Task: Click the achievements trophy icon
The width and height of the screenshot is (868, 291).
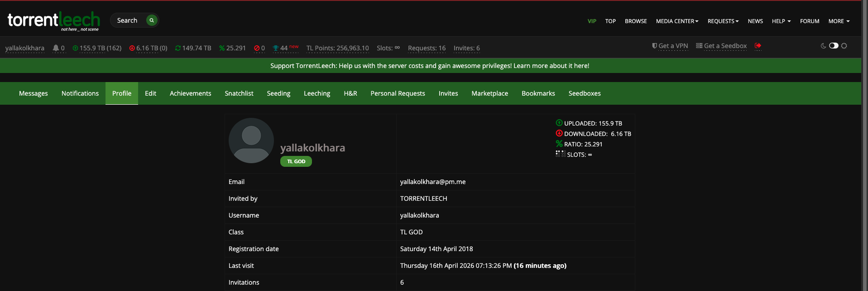Action: 275,48
